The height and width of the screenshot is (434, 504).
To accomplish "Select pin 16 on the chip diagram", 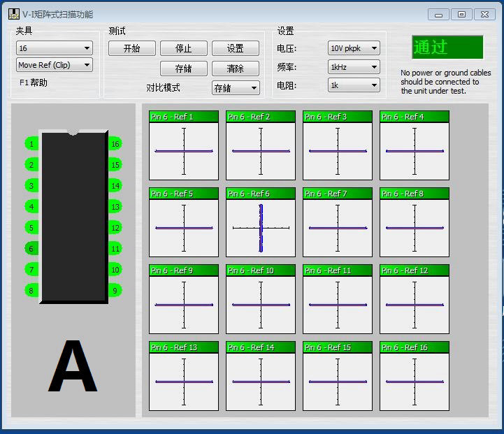I will 115,143.
